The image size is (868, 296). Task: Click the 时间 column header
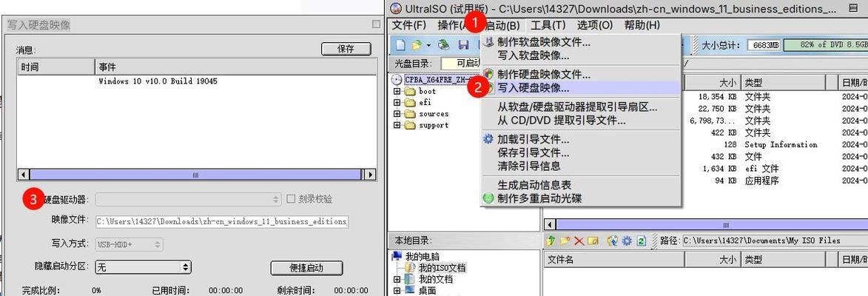pos(56,67)
